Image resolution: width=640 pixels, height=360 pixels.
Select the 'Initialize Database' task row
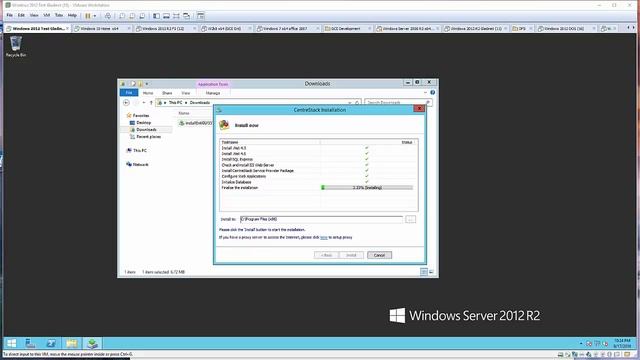click(318, 182)
